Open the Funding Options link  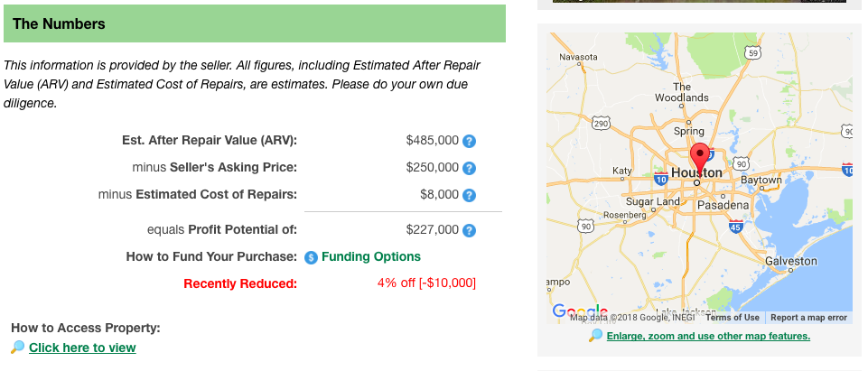click(371, 256)
